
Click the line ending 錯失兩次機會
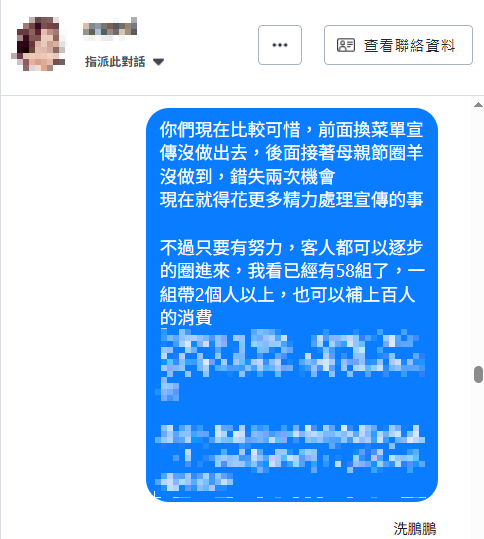(x=248, y=176)
